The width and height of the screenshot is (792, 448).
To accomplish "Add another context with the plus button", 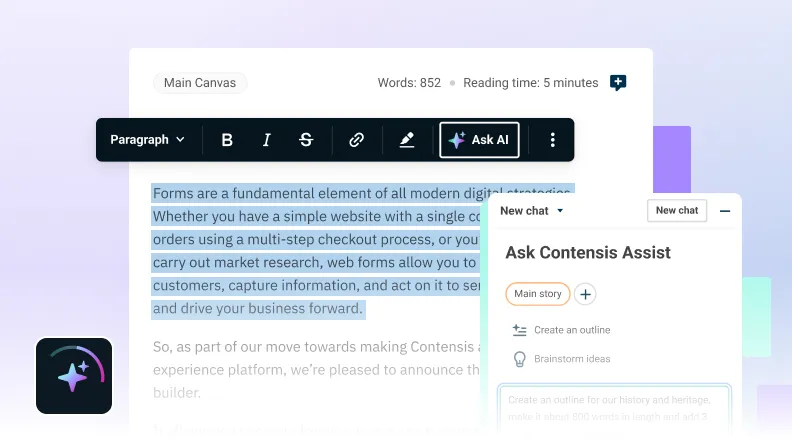I will pyautogui.click(x=585, y=294).
